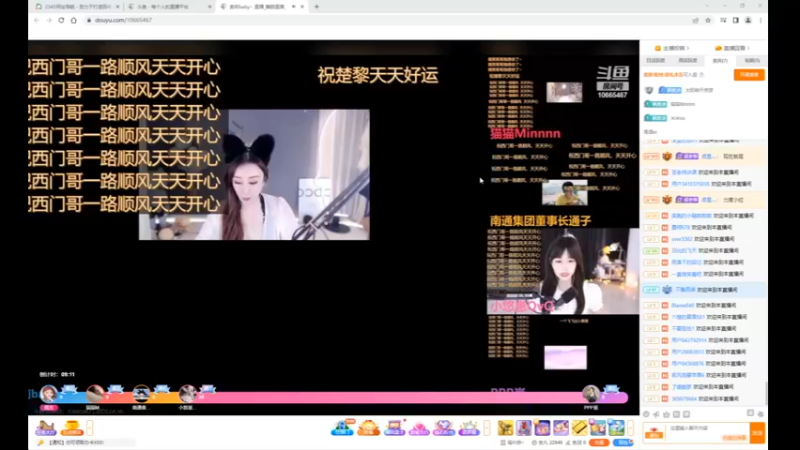Click the first icon in the chat toolbar row
The width and height of the screenshot is (800, 450).
(646, 414)
